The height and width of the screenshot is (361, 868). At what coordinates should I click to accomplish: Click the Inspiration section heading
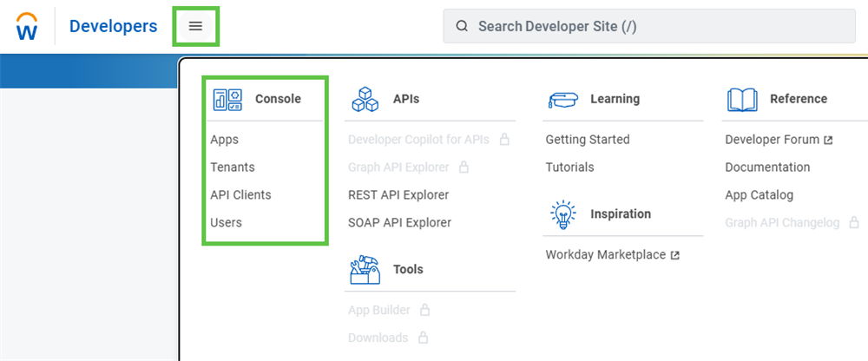click(x=621, y=213)
